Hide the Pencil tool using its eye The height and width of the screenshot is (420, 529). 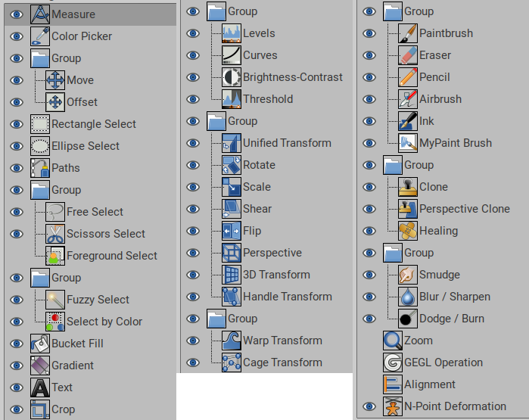click(369, 77)
